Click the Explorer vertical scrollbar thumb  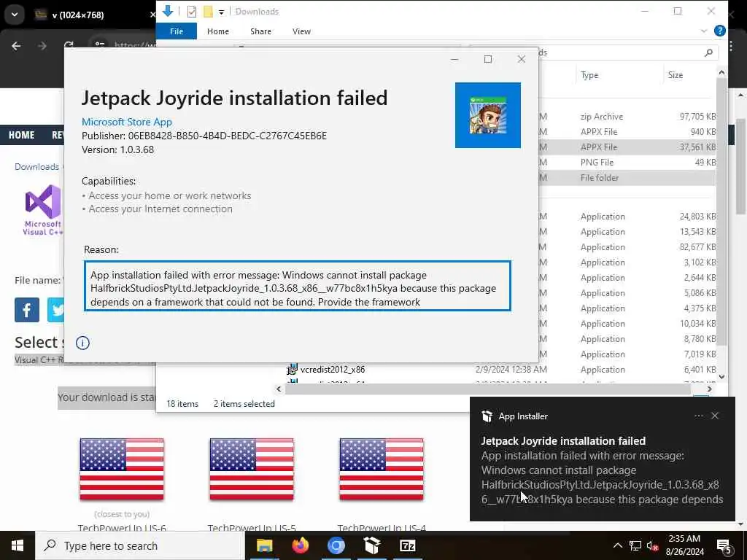(721, 212)
